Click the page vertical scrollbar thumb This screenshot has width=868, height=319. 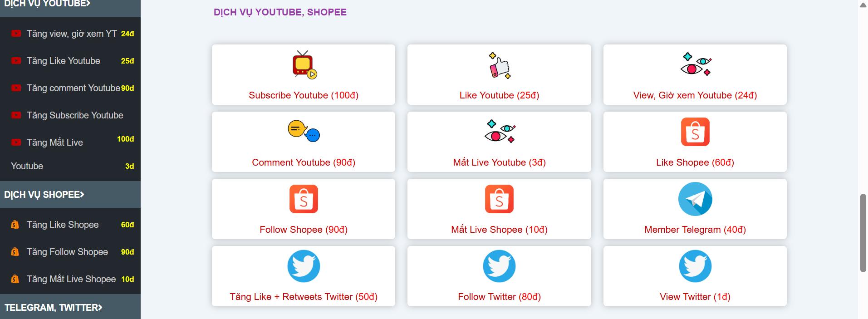pyautogui.click(x=863, y=233)
